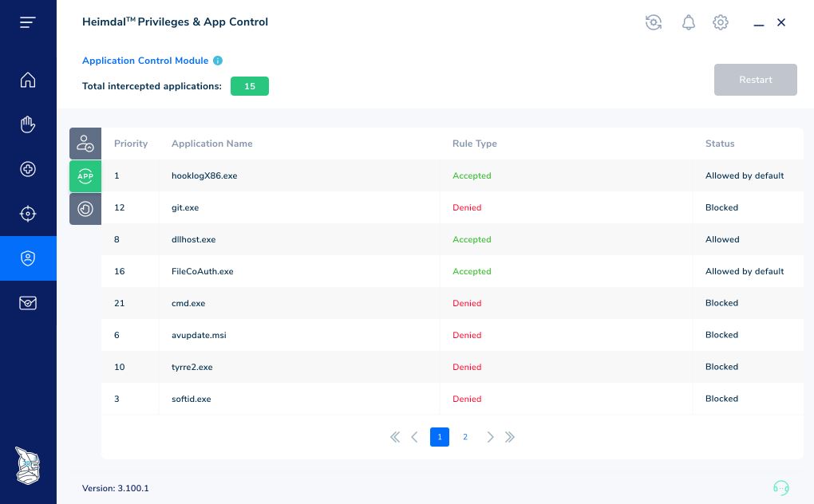Open the hamburger navigation menu
The width and height of the screenshot is (814, 504).
click(x=27, y=22)
